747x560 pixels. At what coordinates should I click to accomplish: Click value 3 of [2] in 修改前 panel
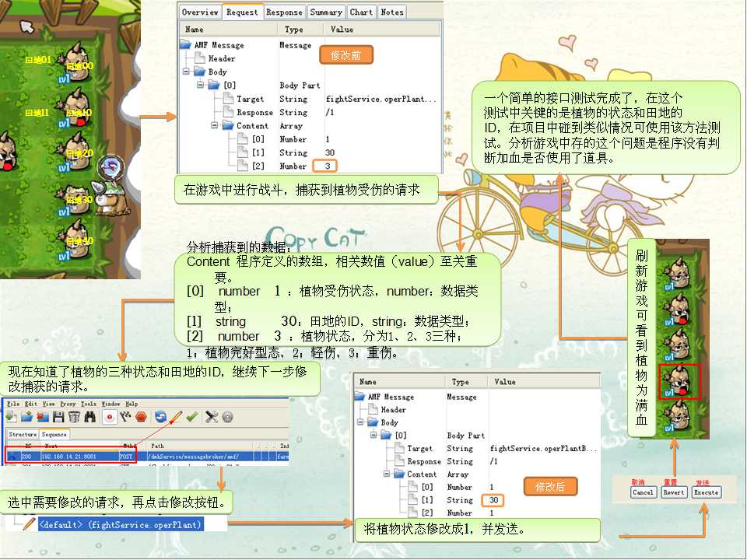[x=328, y=166]
